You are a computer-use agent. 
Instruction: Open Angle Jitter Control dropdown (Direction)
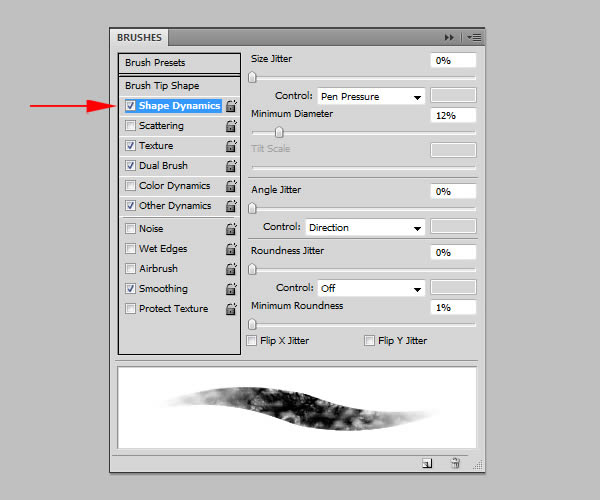click(365, 228)
